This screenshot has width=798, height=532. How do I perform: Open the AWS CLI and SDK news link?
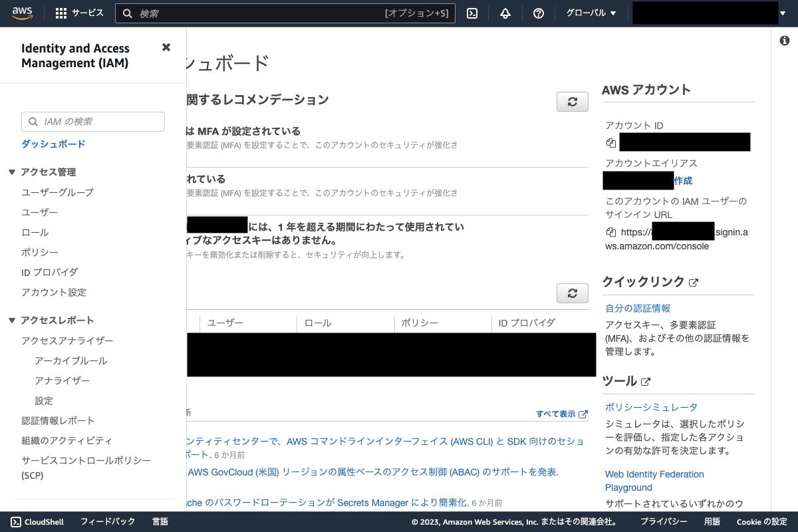(x=386, y=448)
